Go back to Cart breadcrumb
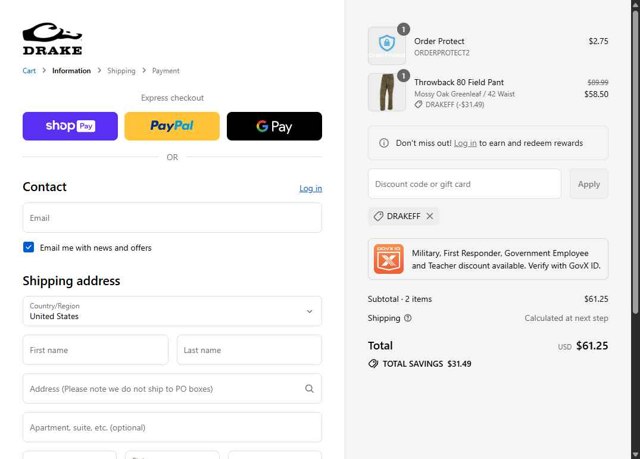 [29, 71]
